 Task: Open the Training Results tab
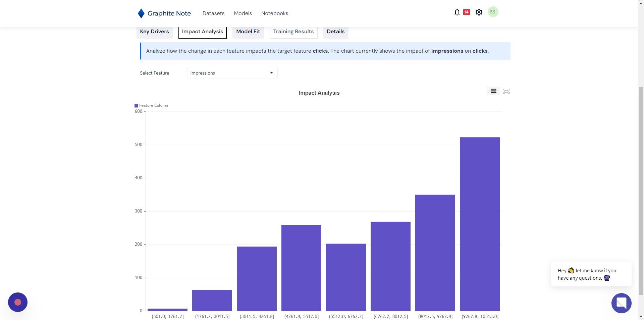293,32
